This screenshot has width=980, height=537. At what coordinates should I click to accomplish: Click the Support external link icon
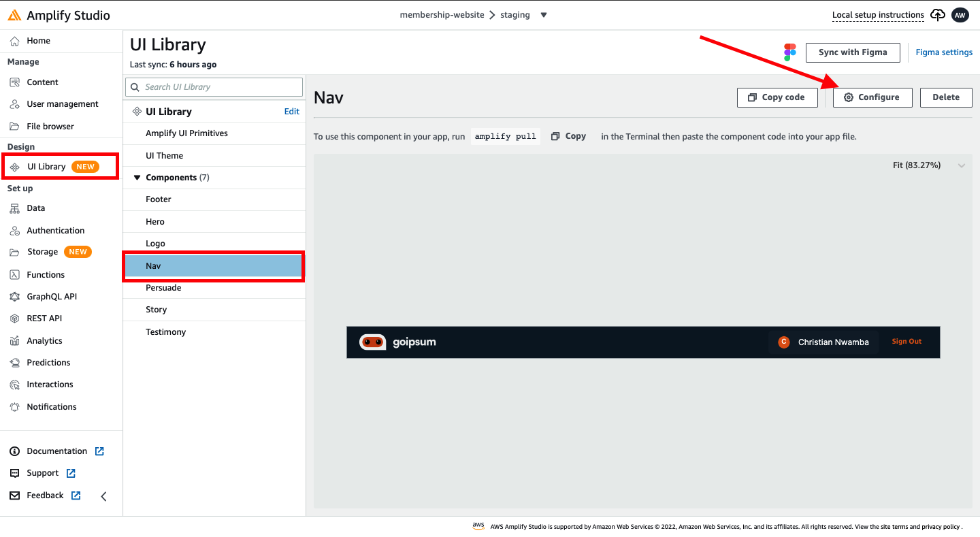(x=71, y=473)
